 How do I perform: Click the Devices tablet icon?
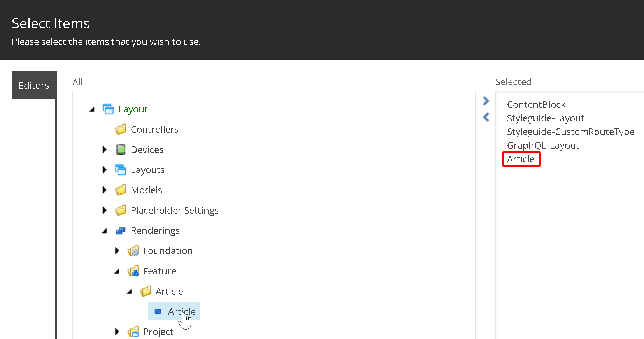coord(121,149)
